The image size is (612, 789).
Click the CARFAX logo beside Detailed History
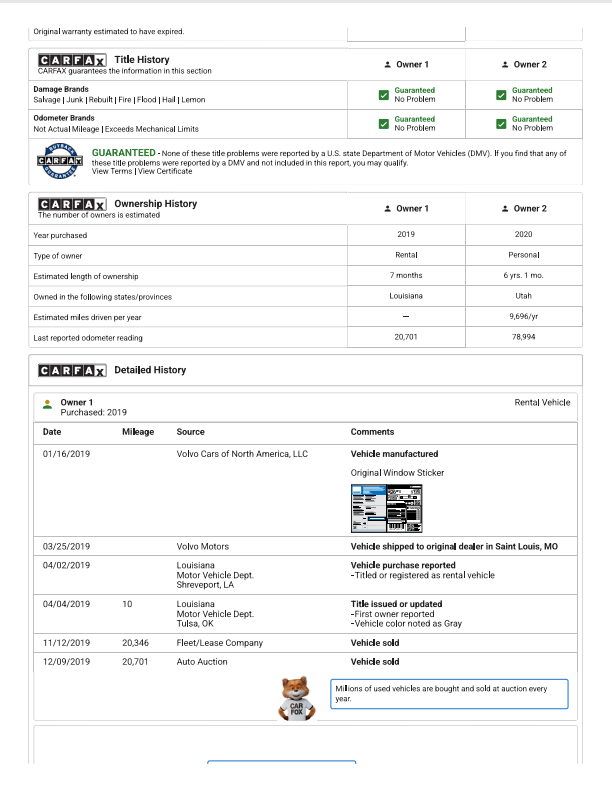(x=72, y=371)
